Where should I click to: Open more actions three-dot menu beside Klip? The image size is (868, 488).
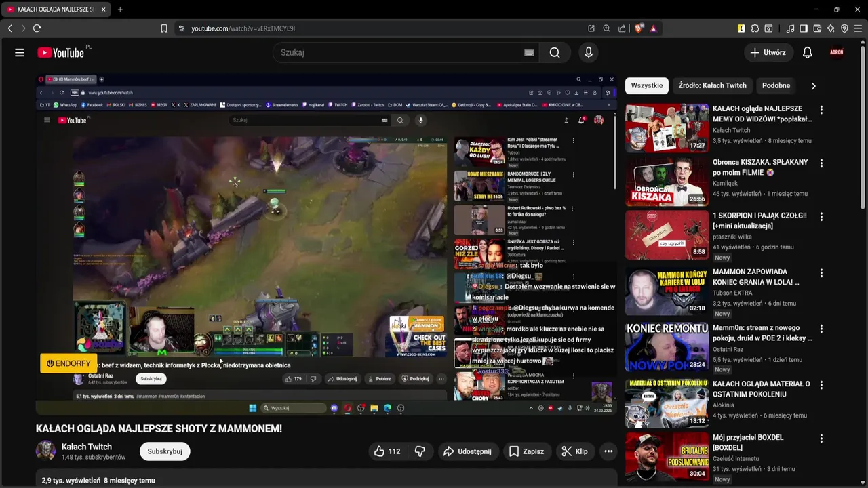pos(608,451)
